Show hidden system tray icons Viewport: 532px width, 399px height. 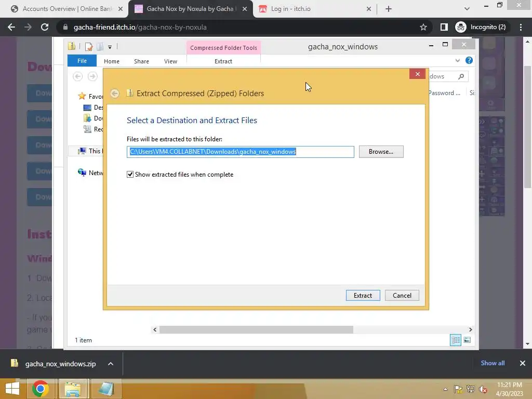tap(445, 390)
